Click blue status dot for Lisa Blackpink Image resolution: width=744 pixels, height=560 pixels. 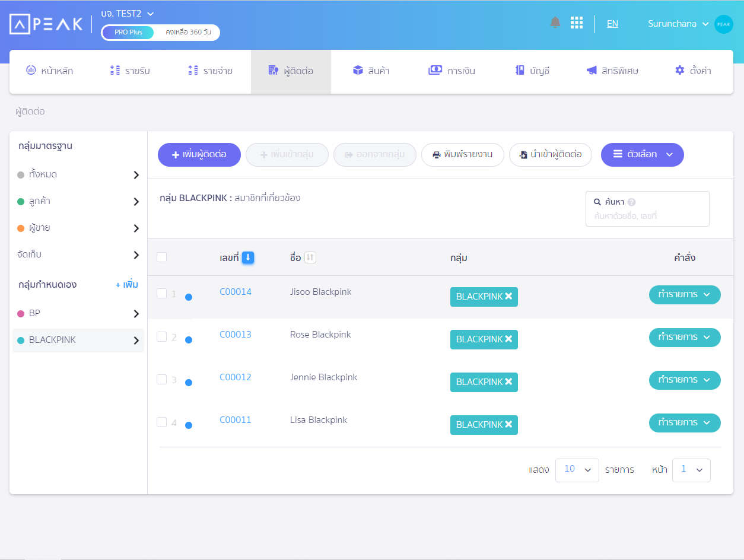click(189, 425)
